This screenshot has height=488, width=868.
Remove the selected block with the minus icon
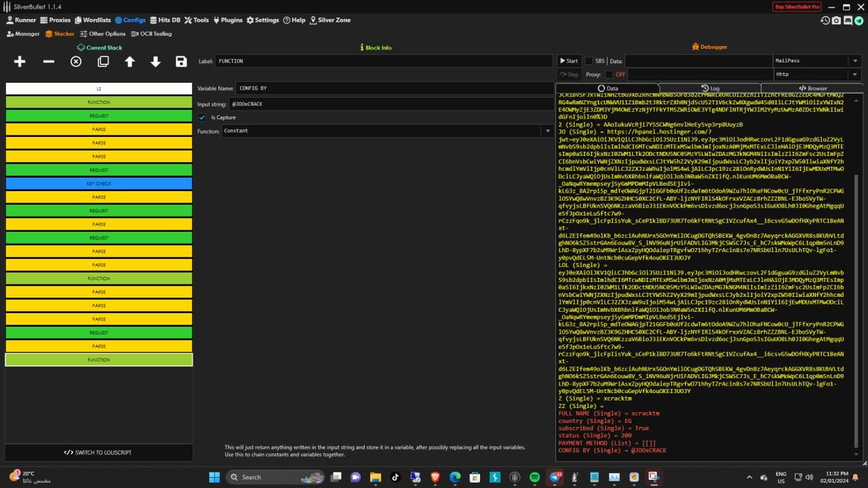(x=49, y=62)
